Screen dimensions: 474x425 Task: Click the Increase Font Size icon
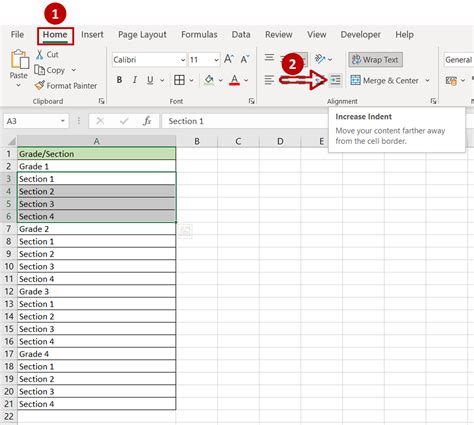(229, 59)
